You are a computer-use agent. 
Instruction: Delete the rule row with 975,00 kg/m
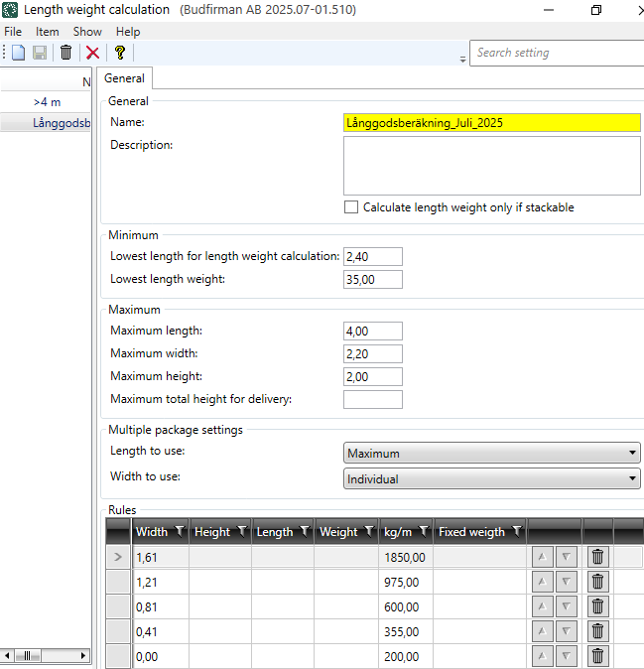[597, 582]
